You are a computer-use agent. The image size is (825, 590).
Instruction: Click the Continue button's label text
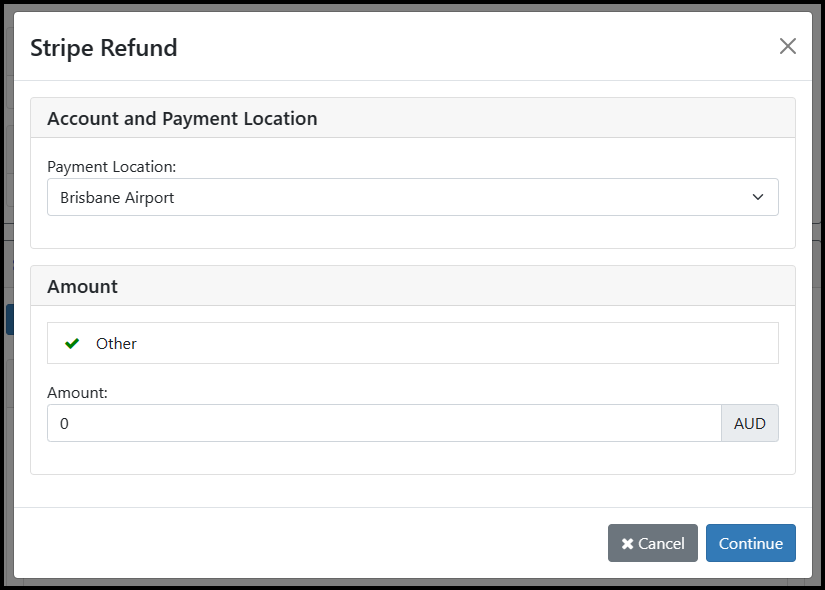(x=751, y=544)
